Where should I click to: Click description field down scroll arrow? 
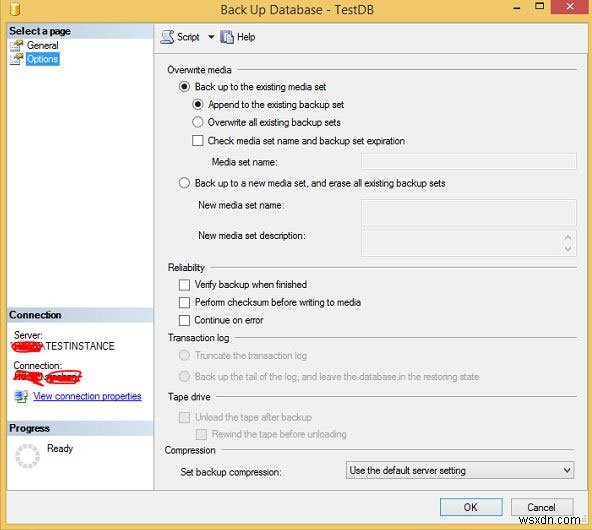(568, 249)
